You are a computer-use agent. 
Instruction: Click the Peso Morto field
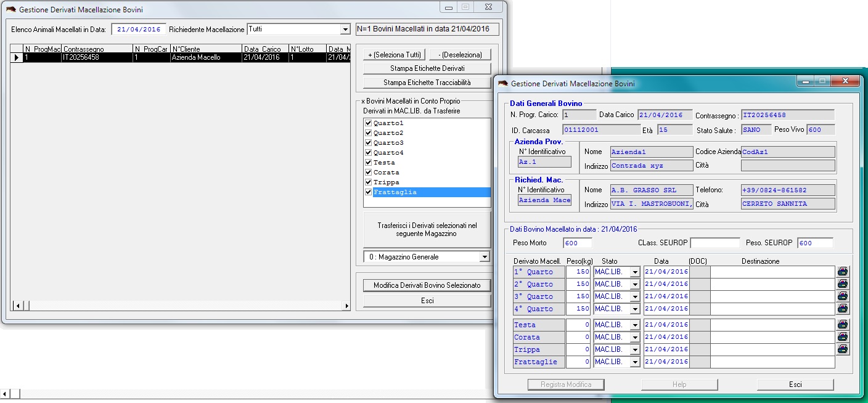coord(577,243)
